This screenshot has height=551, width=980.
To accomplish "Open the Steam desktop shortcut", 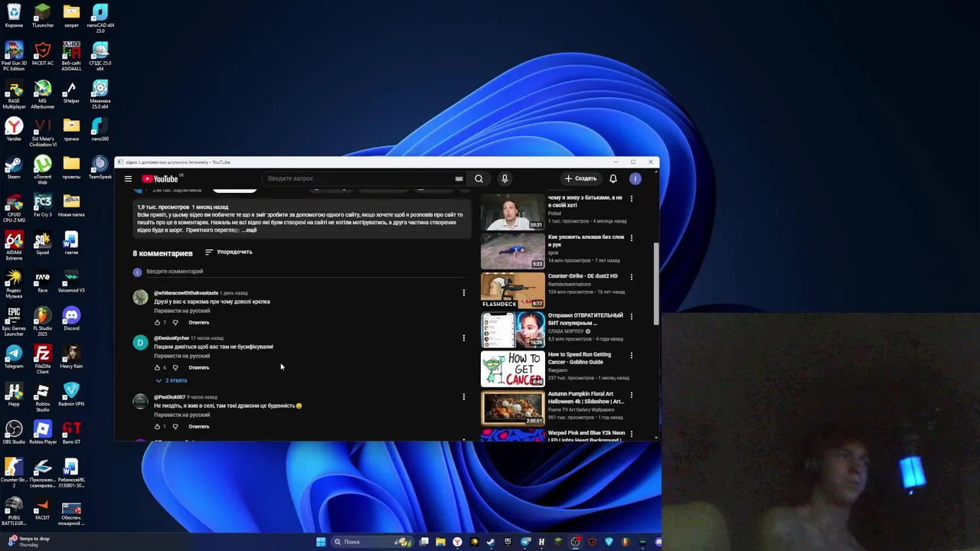I will point(14,168).
